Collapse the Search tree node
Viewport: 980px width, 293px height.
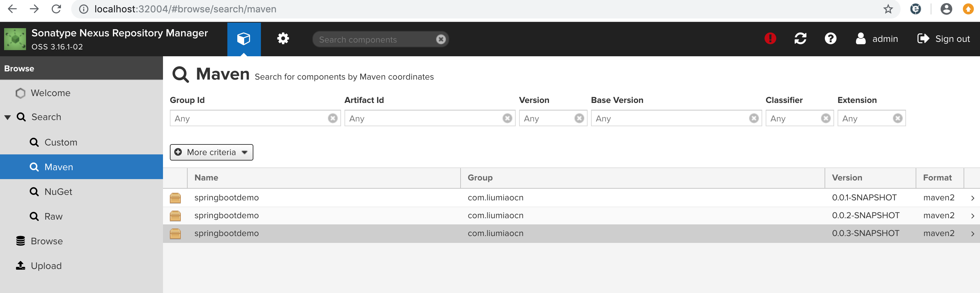tap(8, 117)
